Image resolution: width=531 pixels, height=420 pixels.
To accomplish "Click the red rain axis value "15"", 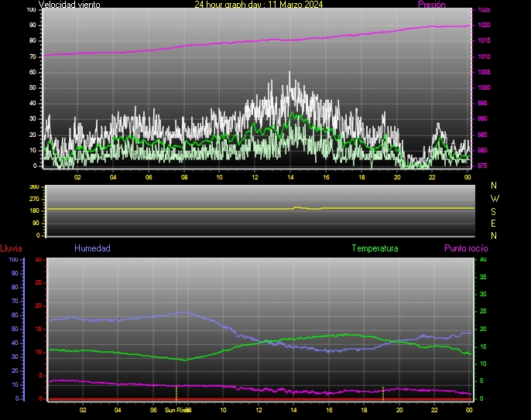I will [x=38, y=329].
